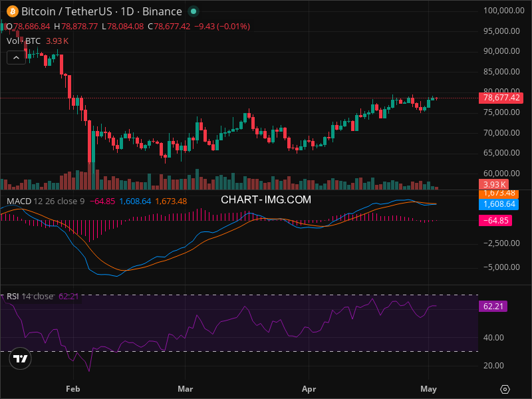532x399 pixels.
Task: Click the Binance exchange name in title
Action: (x=162, y=11)
